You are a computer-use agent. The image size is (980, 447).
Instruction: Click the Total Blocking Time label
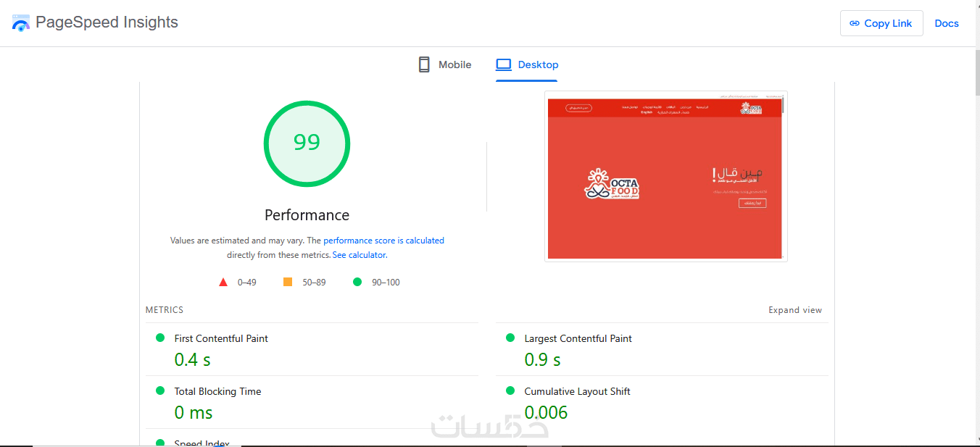click(x=217, y=391)
